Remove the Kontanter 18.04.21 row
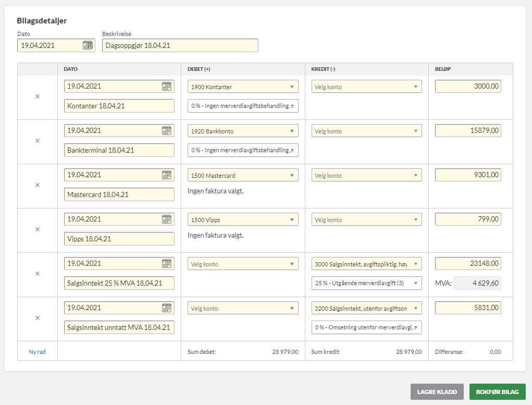The height and width of the screenshot is (405, 532). point(38,96)
